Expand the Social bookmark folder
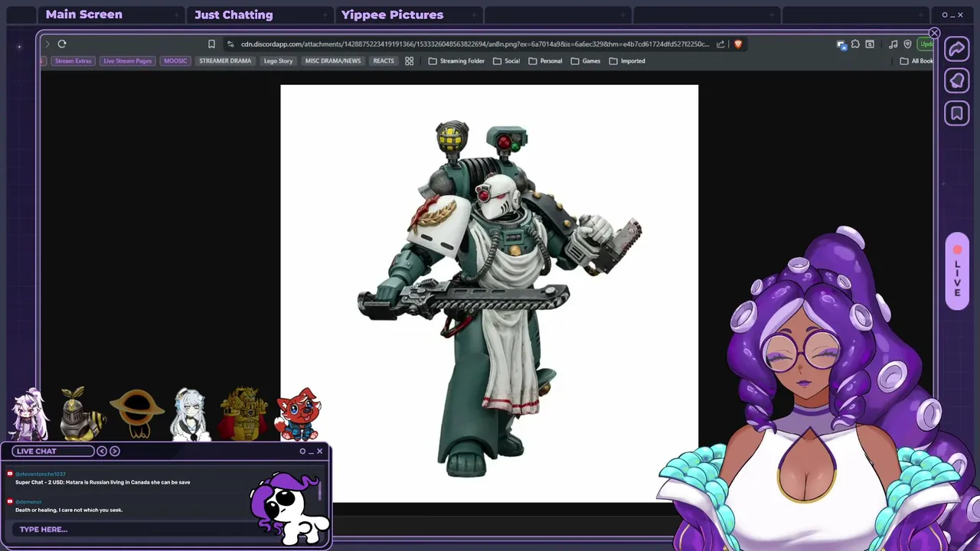The image size is (980, 551). [x=507, y=61]
